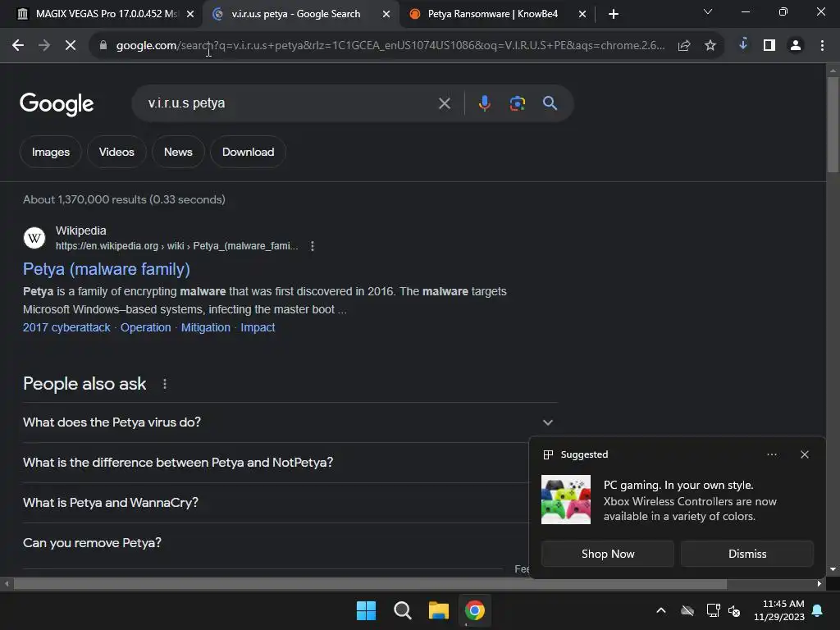
Task: Search by image with Google Lens
Action: click(518, 103)
